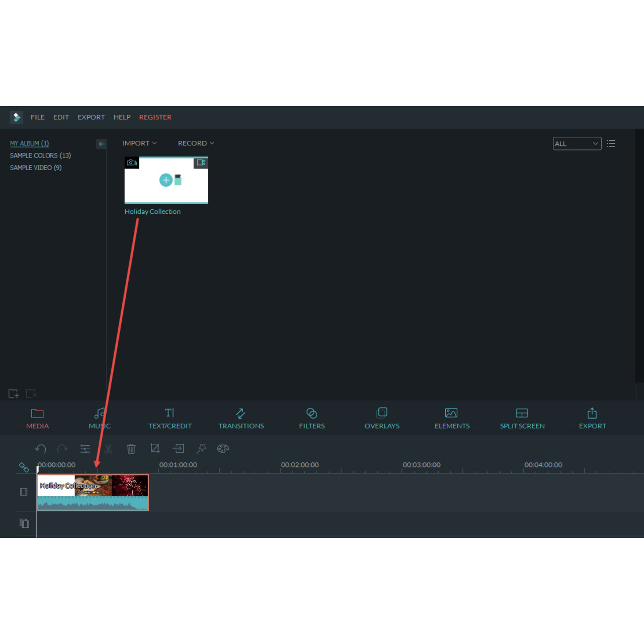
Task: Toggle the link/chain lock on the timeline
Action: [x=24, y=467]
